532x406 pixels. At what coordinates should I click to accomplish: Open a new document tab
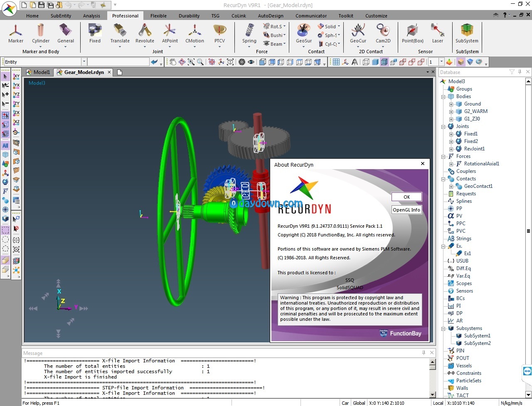tap(120, 72)
